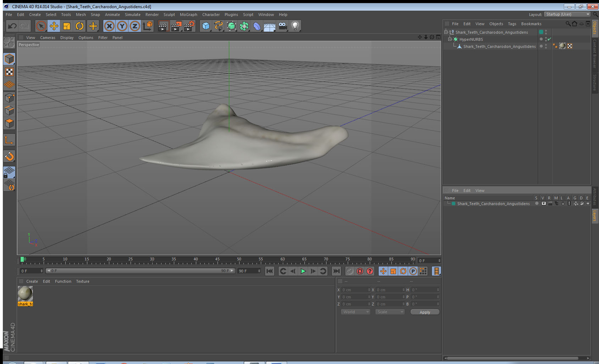Open the spline pen tools icon
The image size is (599, 364).
(219, 26)
